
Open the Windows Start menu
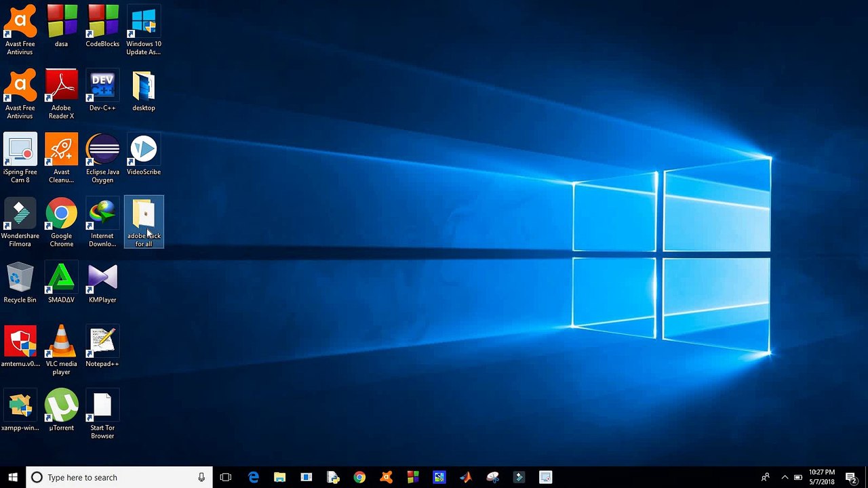(13, 477)
